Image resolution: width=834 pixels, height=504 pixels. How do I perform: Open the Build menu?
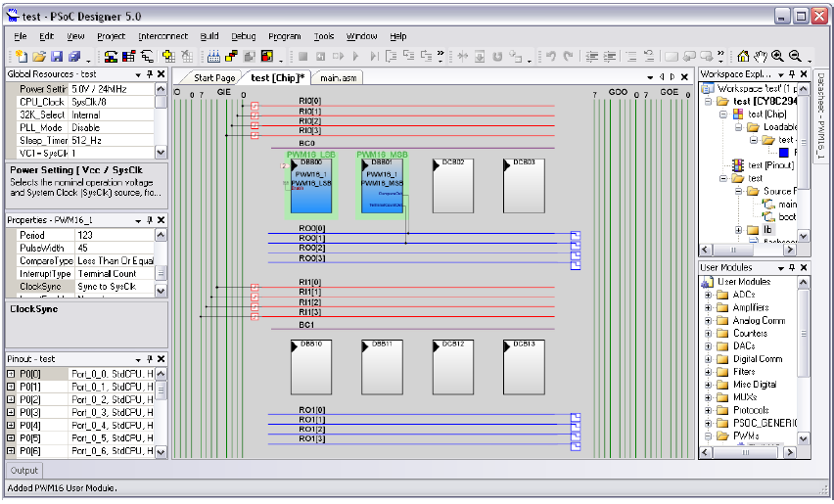[209, 36]
